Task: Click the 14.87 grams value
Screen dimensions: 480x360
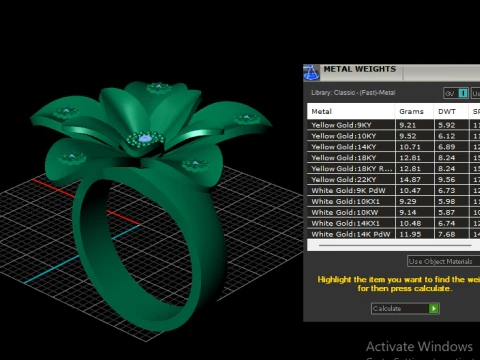Action: pyautogui.click(x=410, y=180)
